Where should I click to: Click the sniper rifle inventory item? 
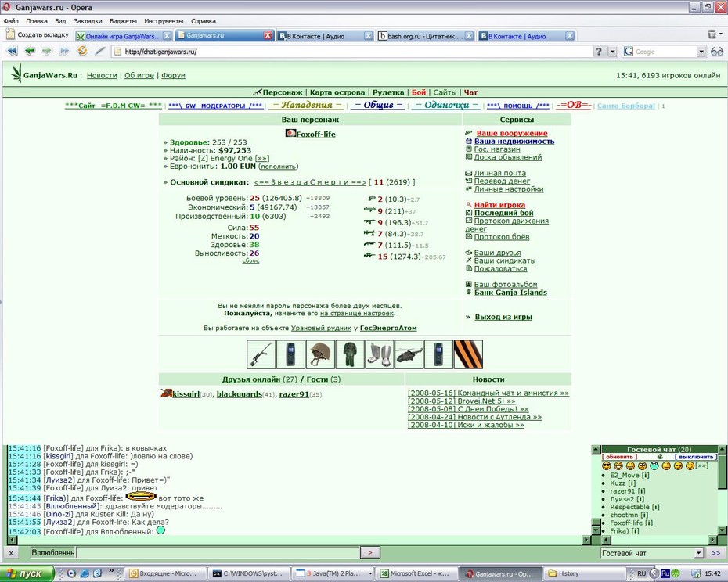click(261, 354)
